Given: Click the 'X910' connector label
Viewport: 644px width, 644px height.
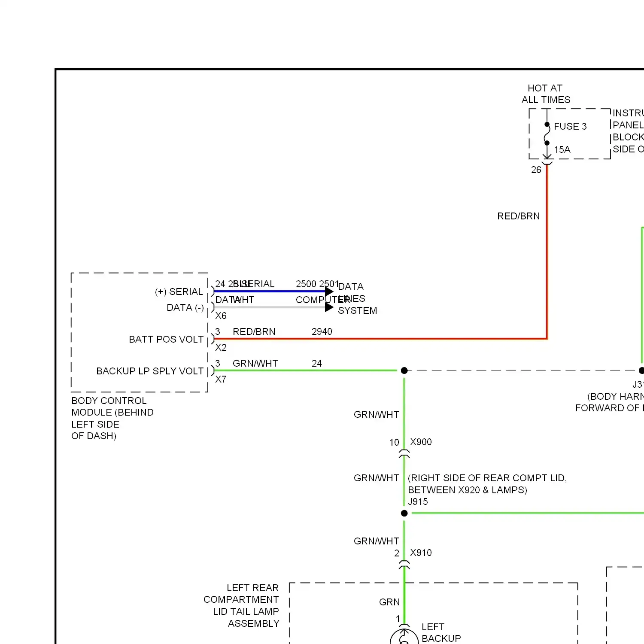Looking at the screenshot, I should (x=421, y=553).
